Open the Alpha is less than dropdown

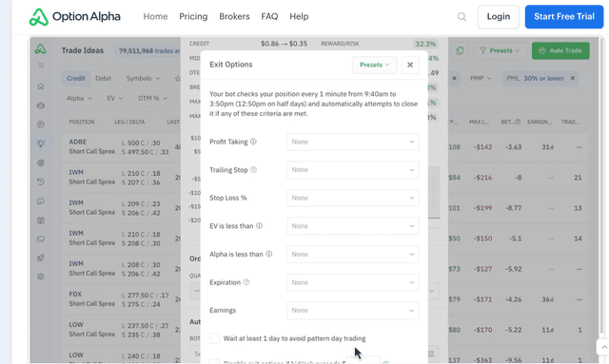pyautogui.click(x=353, y=254)
